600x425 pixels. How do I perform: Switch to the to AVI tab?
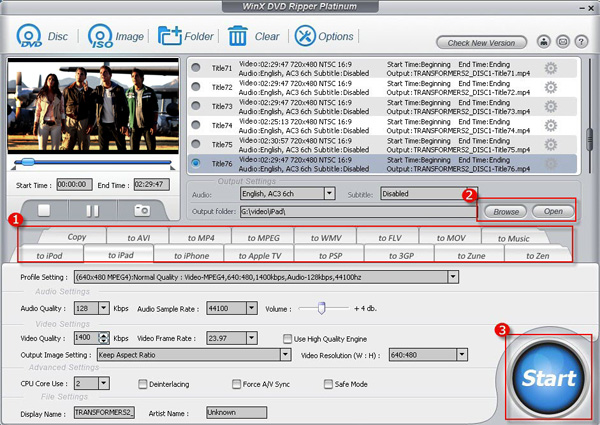pyautogui.click(x=138, y=238)
